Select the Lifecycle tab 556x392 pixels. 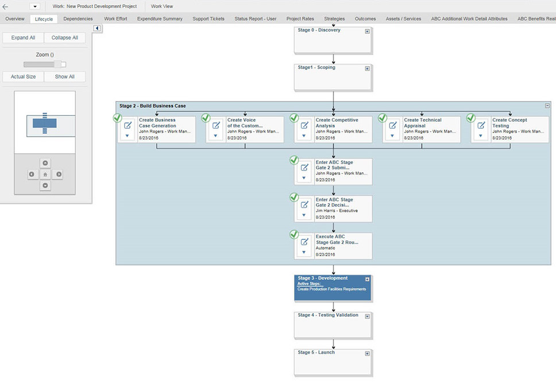(44, 19)
